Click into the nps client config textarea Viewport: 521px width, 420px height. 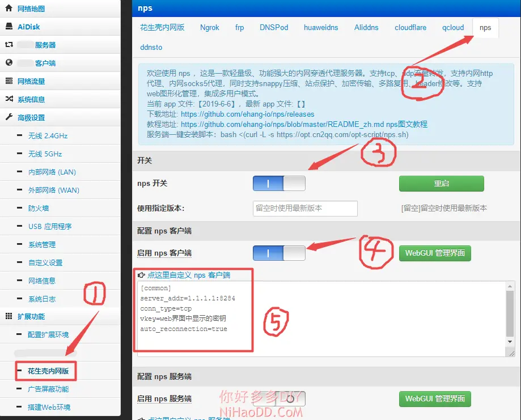[321, 319]
